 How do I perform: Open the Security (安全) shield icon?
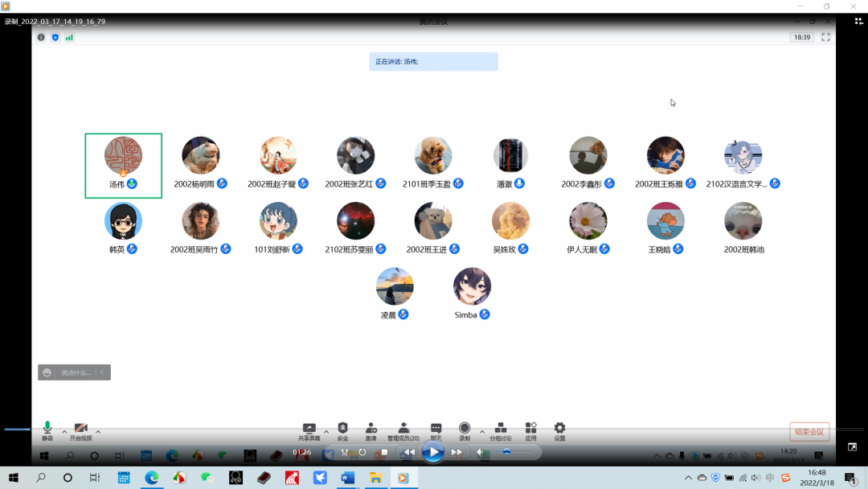(342, 429)
